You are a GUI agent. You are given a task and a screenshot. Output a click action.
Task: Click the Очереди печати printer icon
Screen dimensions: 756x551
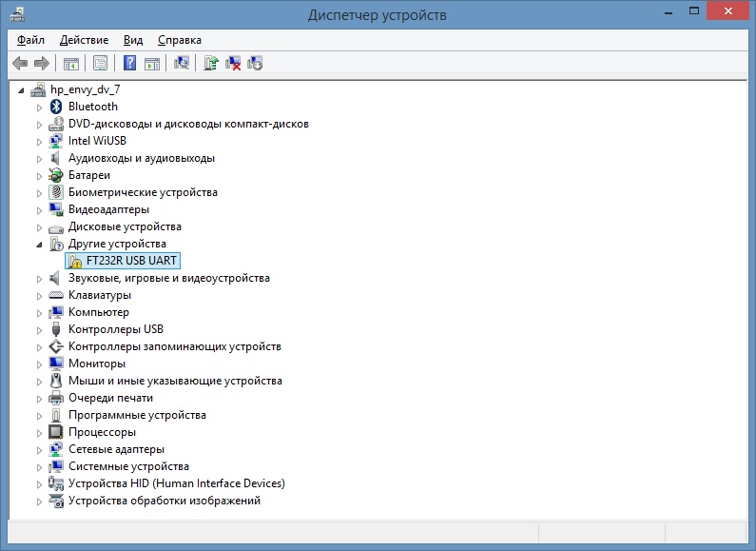(x=56, y=398)
